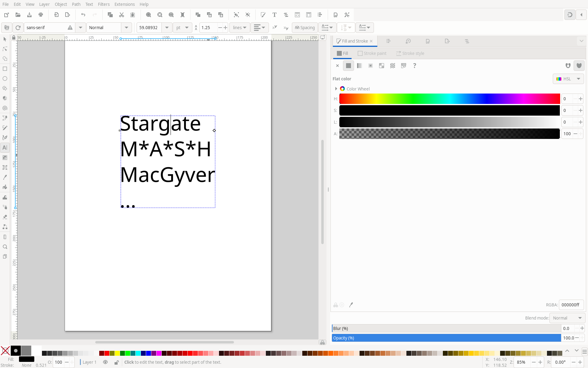Open the Filters menu
The height and width of the screenshot is (368, 588).
(104, 4)
